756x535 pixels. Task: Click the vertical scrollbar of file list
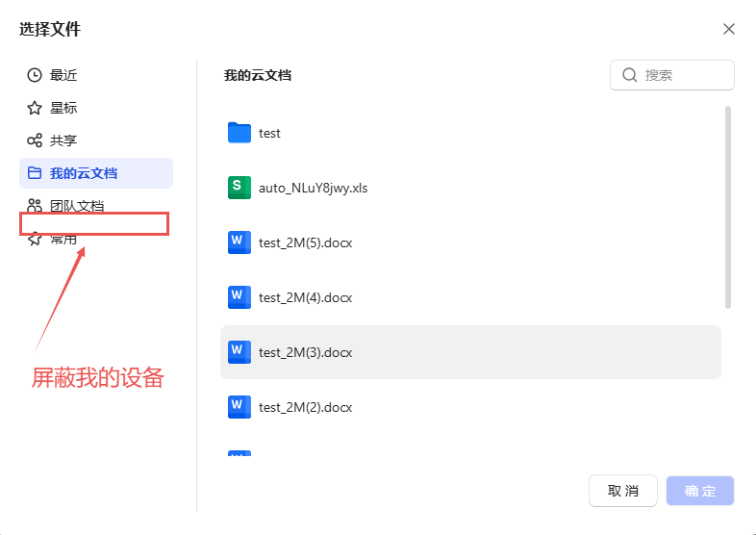coord(728,207)
